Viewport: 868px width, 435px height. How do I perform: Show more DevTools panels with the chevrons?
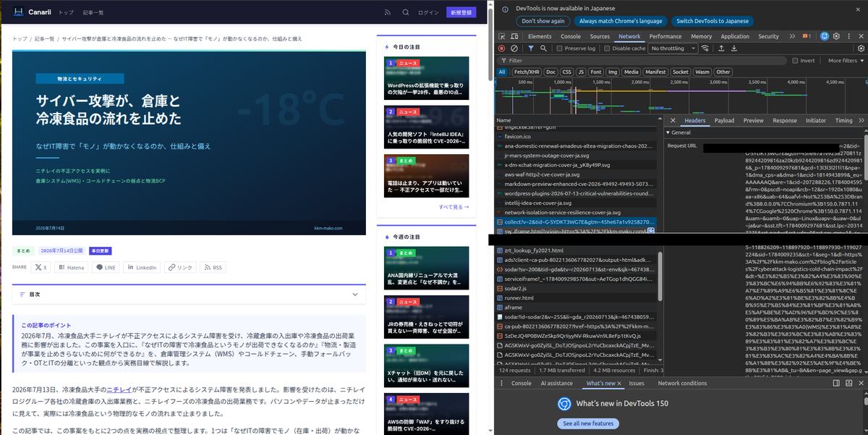[791, 36]
